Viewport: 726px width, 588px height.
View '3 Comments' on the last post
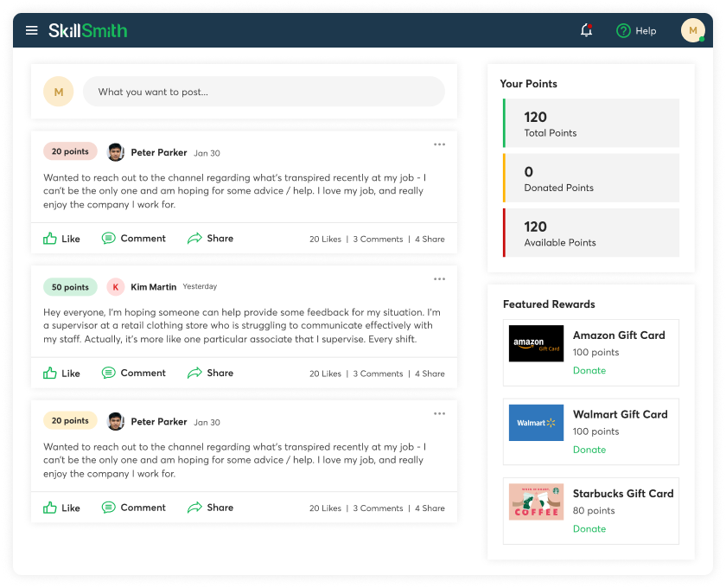[x=378, y=508]
